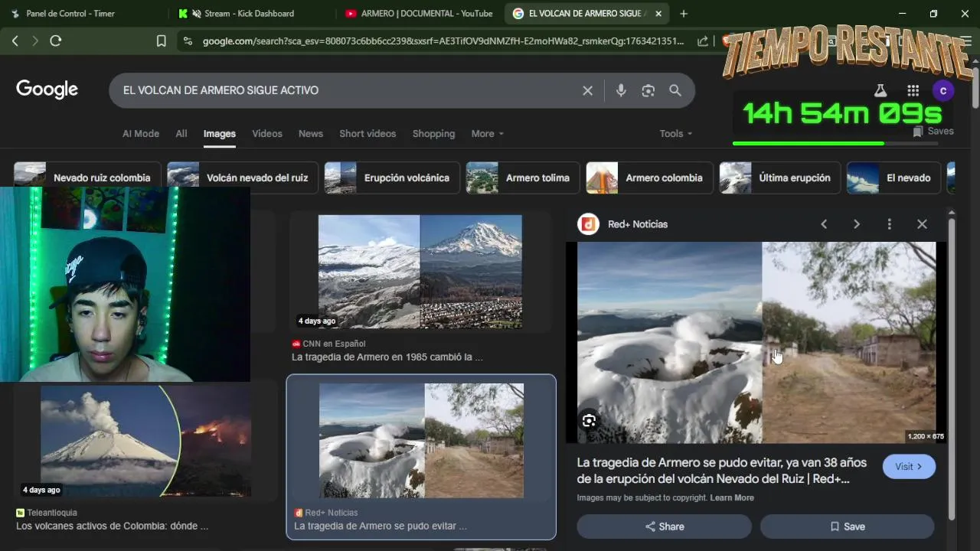
Task: Reload the page with the refresh icon
Action: pos(56,41)
